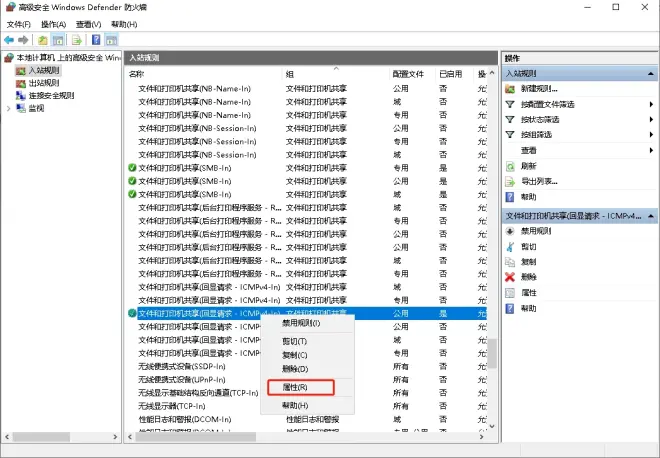Click 帮助 under the selected-rule actions section

point(528,308)
